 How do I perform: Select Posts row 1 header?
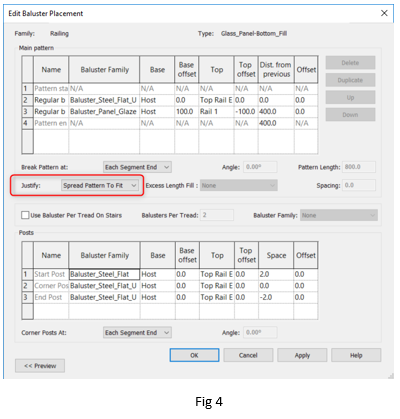tap(28, 274)
